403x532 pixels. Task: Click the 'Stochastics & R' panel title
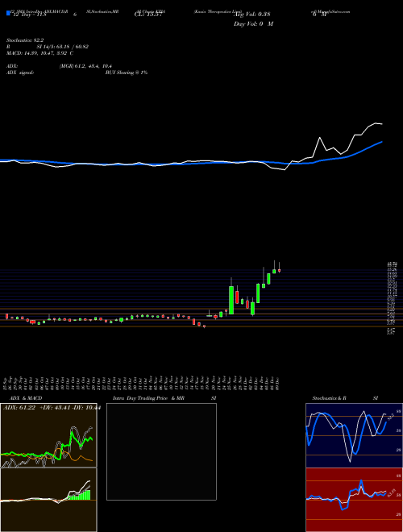(329, 398)
